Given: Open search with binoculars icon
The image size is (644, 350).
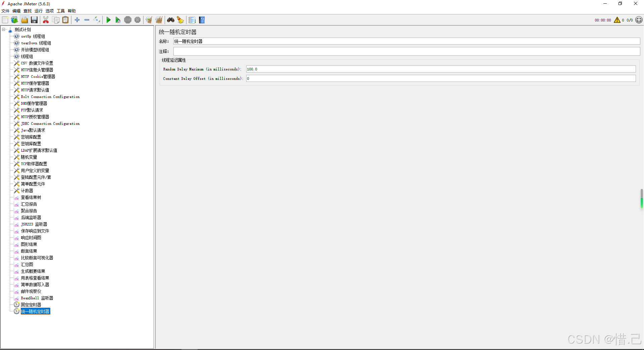Looking at the screenshot, I should 171,20.
